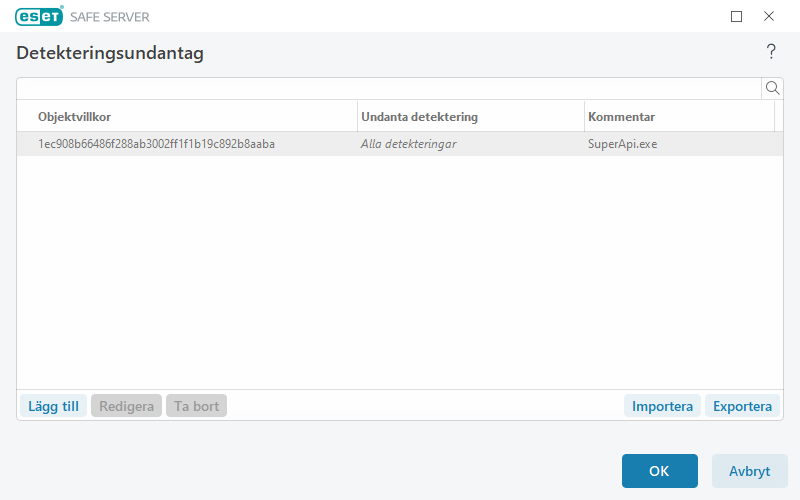Click the Ta bort button
The image size is (800, 500).
click(196, 406)
